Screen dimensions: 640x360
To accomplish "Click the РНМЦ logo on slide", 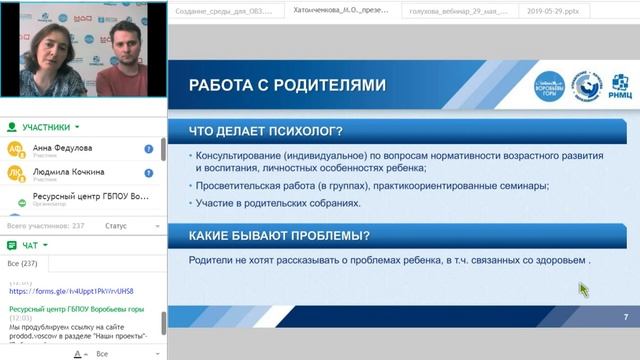I will tap(620, 86).
